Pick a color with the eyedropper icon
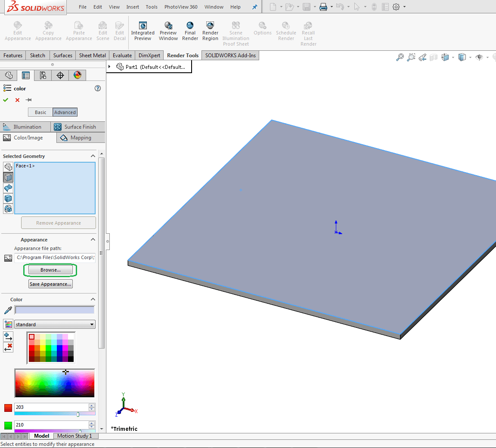Screen dimensions: 496x448 click(x=8, y=310)
